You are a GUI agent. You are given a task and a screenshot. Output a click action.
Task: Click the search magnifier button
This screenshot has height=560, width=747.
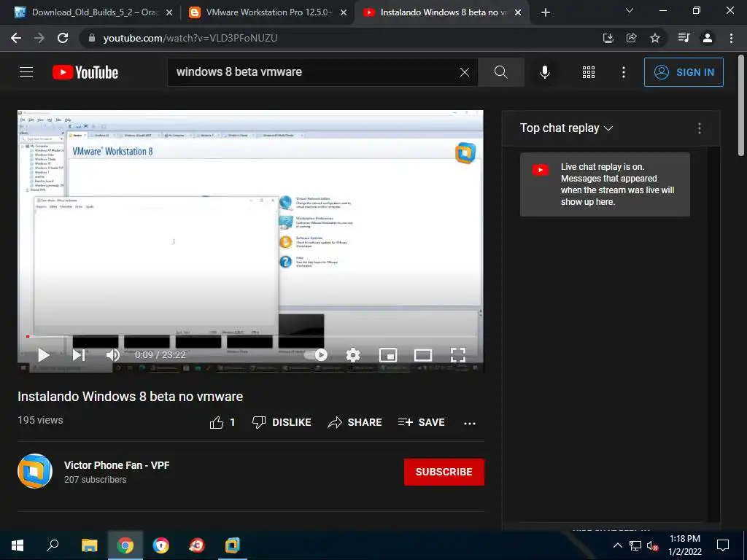click(500, 72)
